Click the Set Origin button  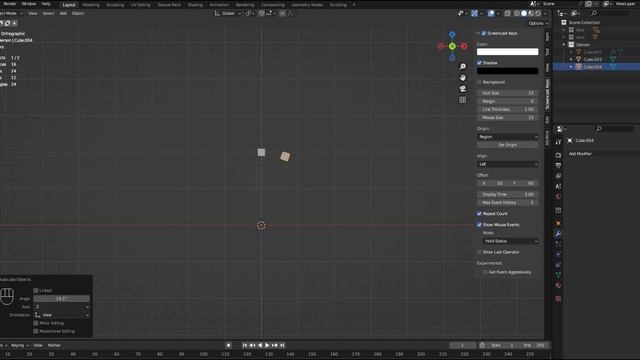tap(508, 145)
